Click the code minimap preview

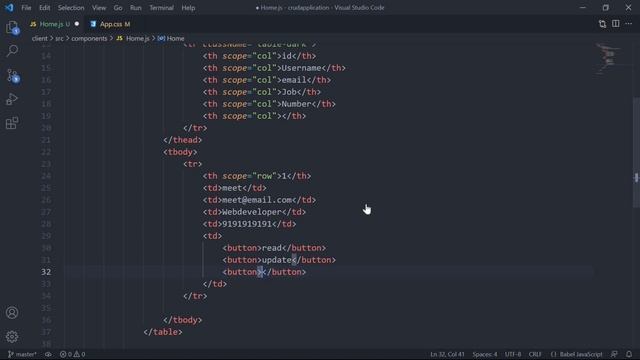pos(609,59)
